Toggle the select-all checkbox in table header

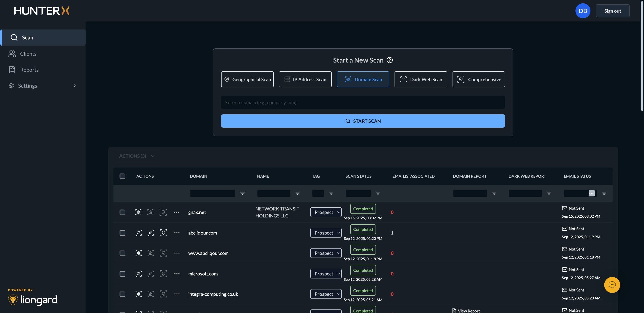(123, 176)
